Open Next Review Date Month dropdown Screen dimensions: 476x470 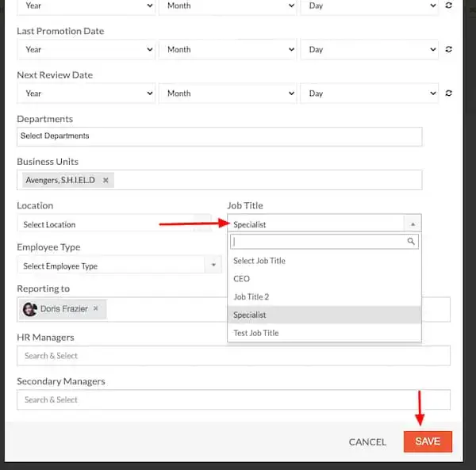(x=226, y=93)
